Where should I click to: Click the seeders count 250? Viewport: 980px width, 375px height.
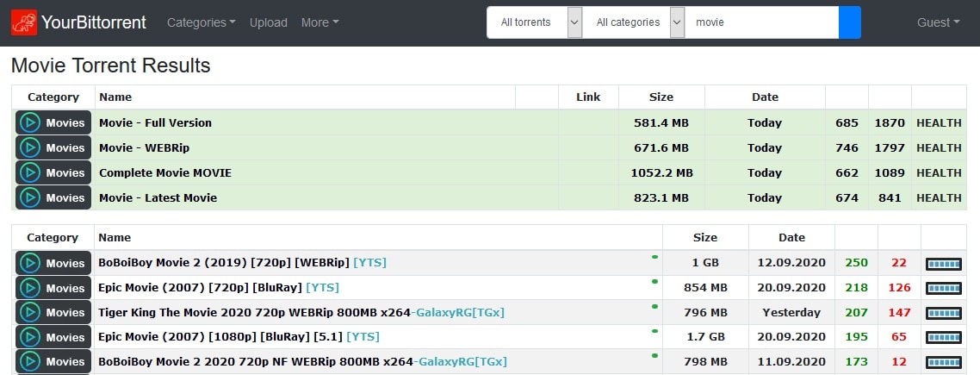[856, 263]
